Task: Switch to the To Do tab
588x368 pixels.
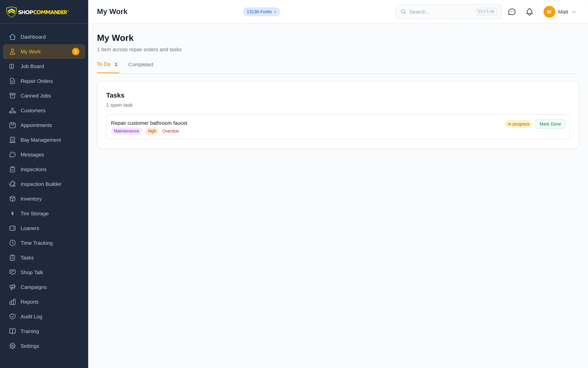Action: (108, 65)
